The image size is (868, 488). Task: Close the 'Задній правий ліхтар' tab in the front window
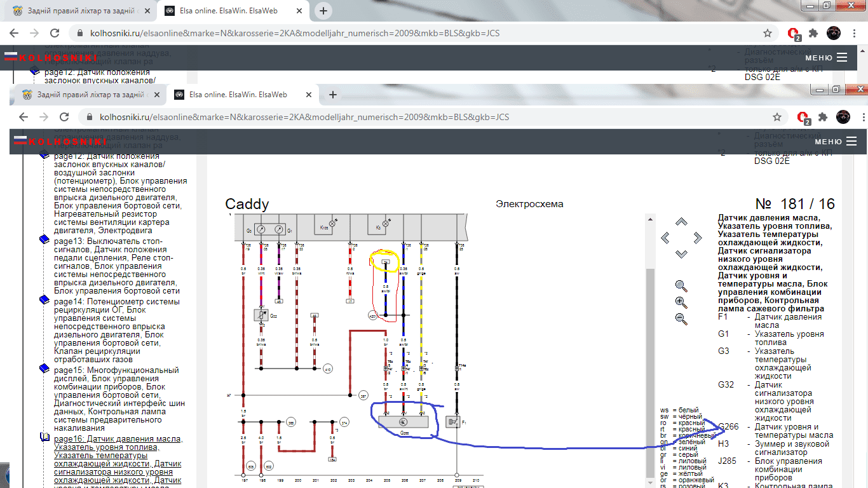[156, 95]
